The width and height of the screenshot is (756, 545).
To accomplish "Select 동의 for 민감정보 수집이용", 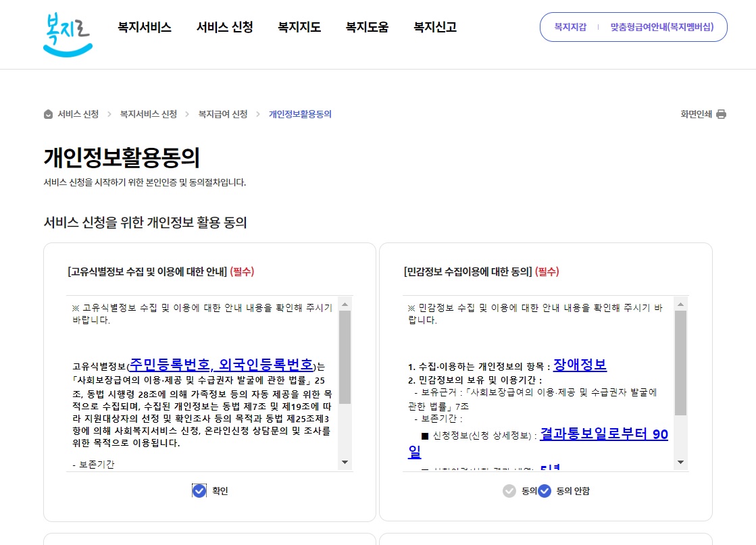I will [510, 491].
